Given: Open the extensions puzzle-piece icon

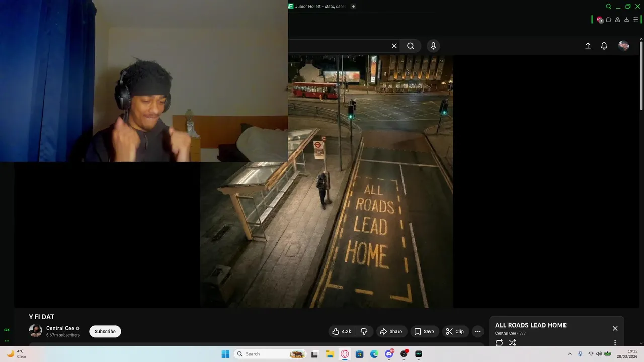Looking at the screenshot, I should pos(608,20).
